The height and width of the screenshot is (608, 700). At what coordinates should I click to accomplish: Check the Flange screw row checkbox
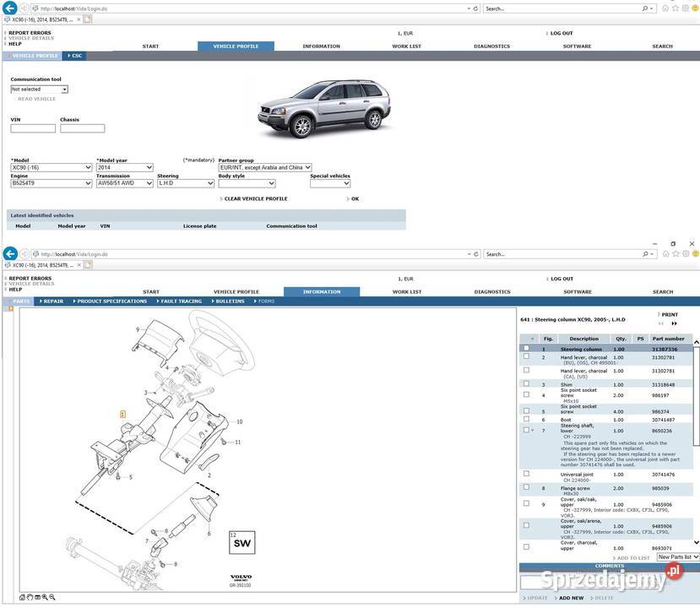pos(526,487)
